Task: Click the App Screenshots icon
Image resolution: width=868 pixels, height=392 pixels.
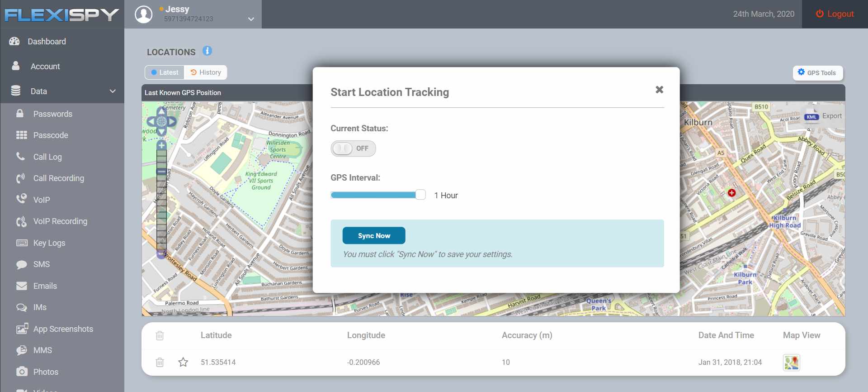Action: [x=22, y=329]
